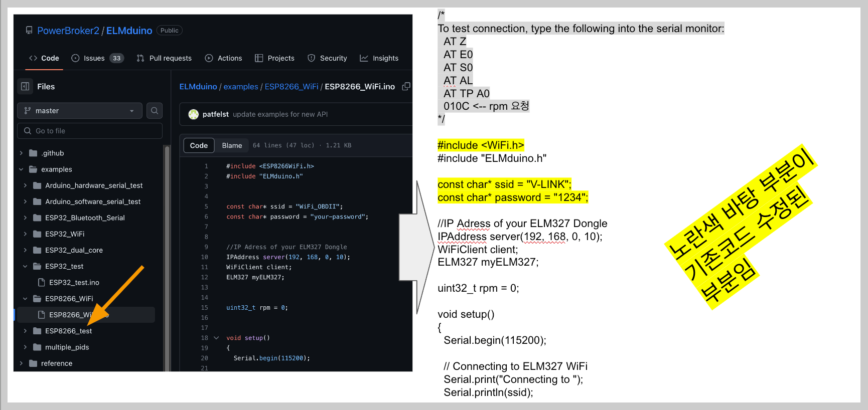Screen dimensions: 868x410
Task: Select the ESP8266_test folder icon
Action: pyautogui.click(x=37, y=331)
